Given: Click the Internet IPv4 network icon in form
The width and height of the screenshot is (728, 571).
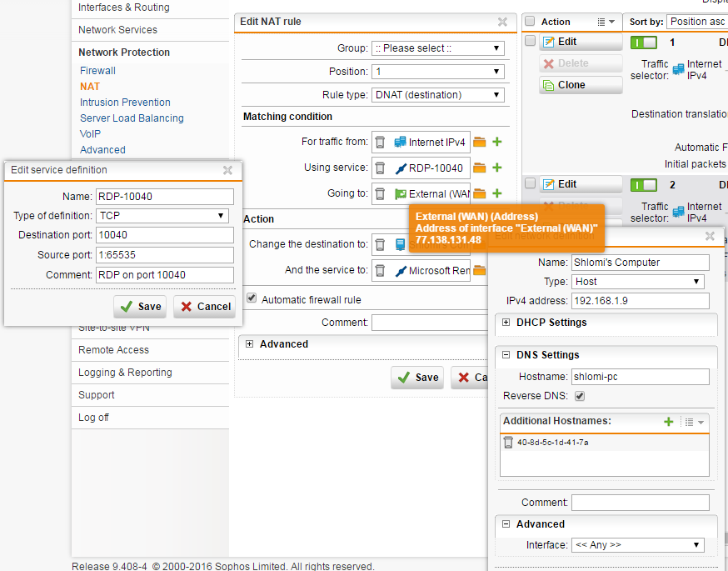Looking at the screenshot, I should [400, 143].
